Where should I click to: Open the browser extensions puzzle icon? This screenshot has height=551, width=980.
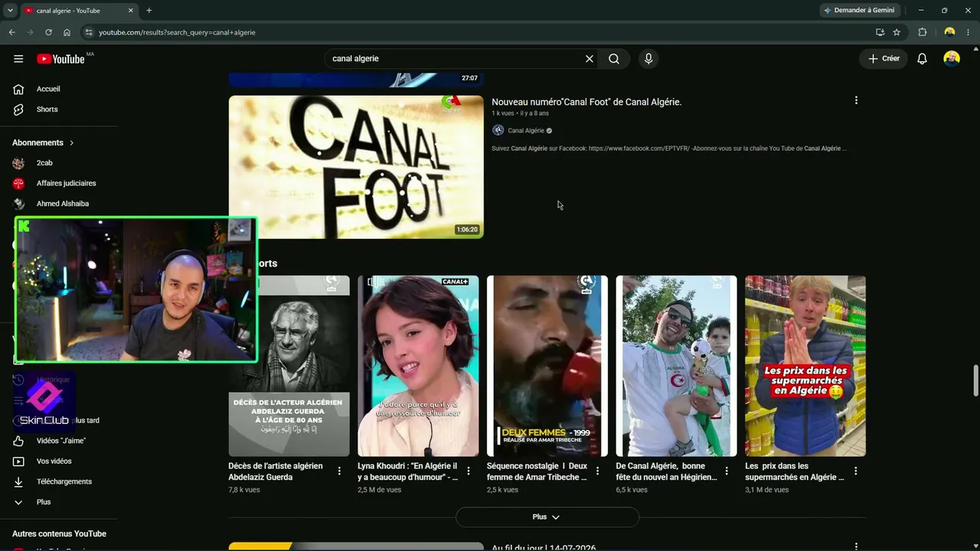tap(922, 32)
